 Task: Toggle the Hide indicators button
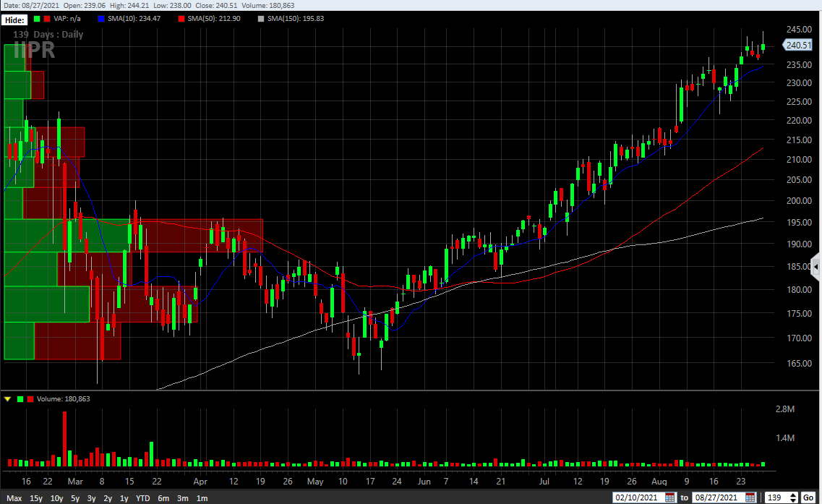(x=15, y=20)
